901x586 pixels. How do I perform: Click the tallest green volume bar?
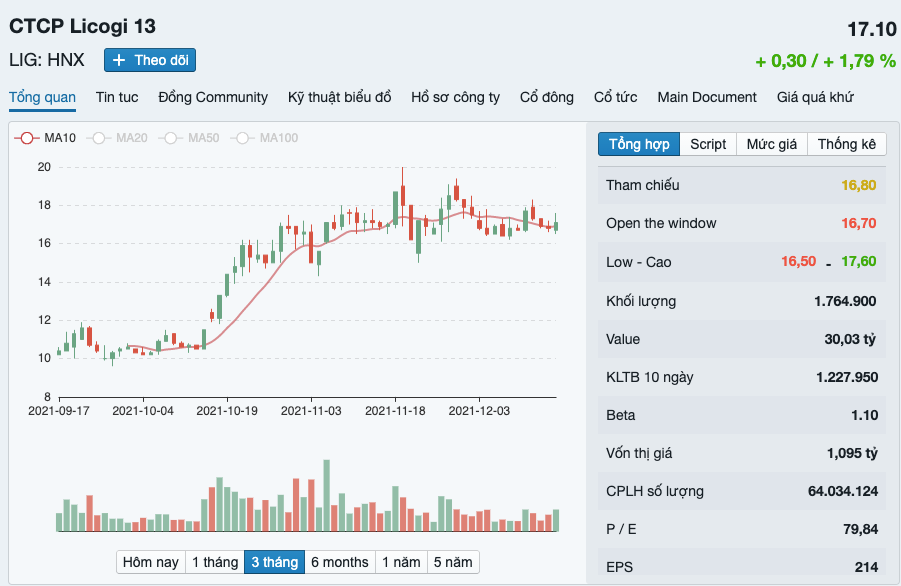coord(326,495)
